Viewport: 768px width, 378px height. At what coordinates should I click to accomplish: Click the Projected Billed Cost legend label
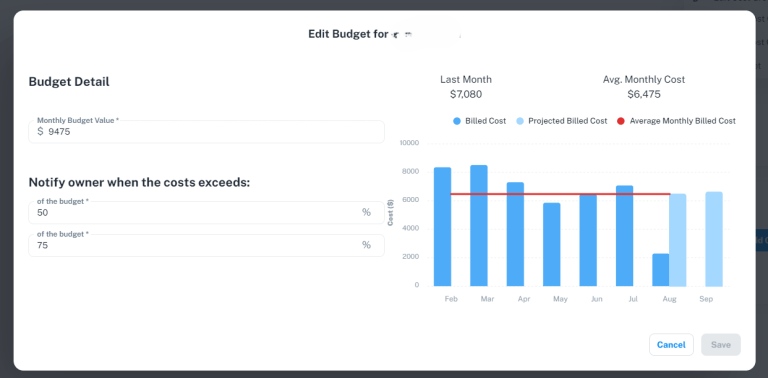pyautogui.click(x=568, y=121)
